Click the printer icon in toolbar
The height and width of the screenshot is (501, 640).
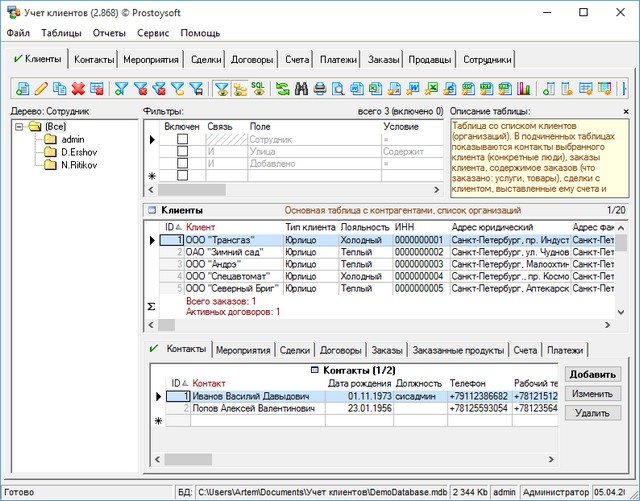click(320, 89)
